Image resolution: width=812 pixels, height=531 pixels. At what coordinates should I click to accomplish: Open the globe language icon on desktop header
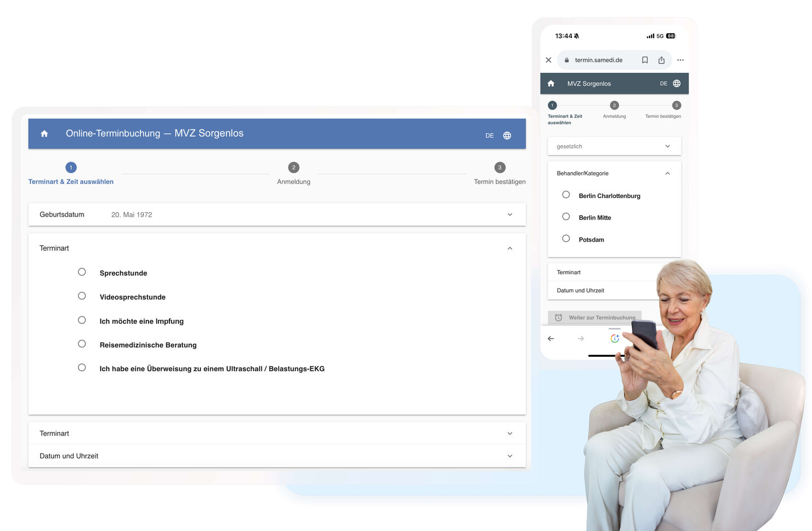[x=506, y=135]
